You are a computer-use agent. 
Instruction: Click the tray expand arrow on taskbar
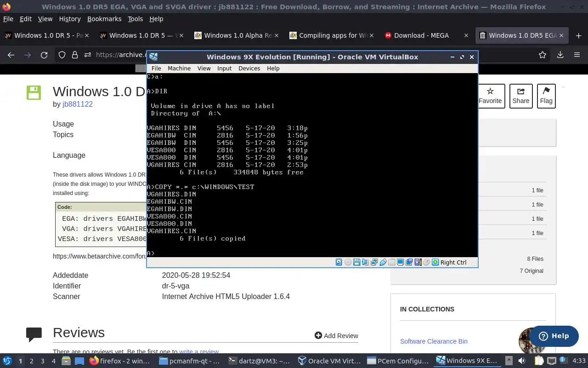509,361
